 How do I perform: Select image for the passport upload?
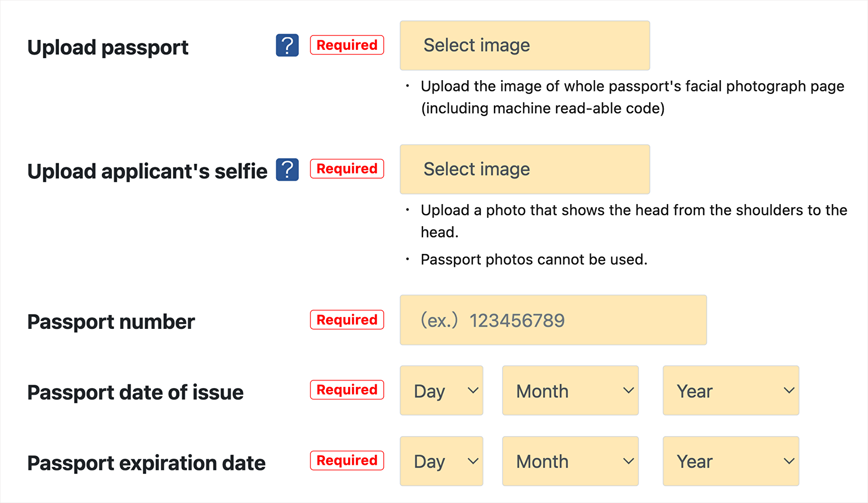[x=524, y=45]
